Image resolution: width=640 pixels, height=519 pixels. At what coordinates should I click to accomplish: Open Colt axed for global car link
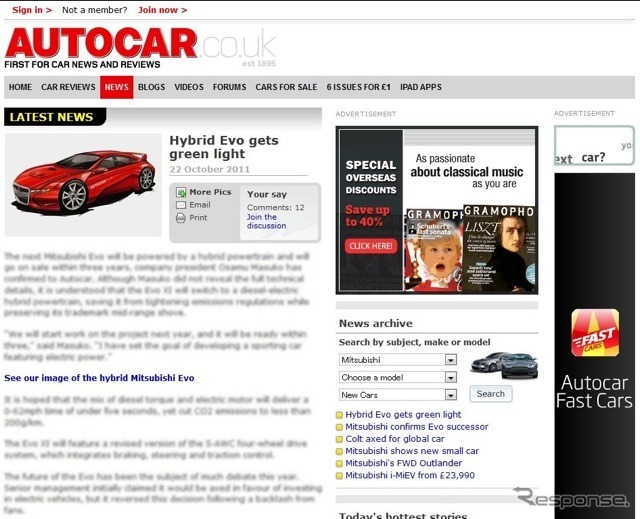tap(395, 439)
